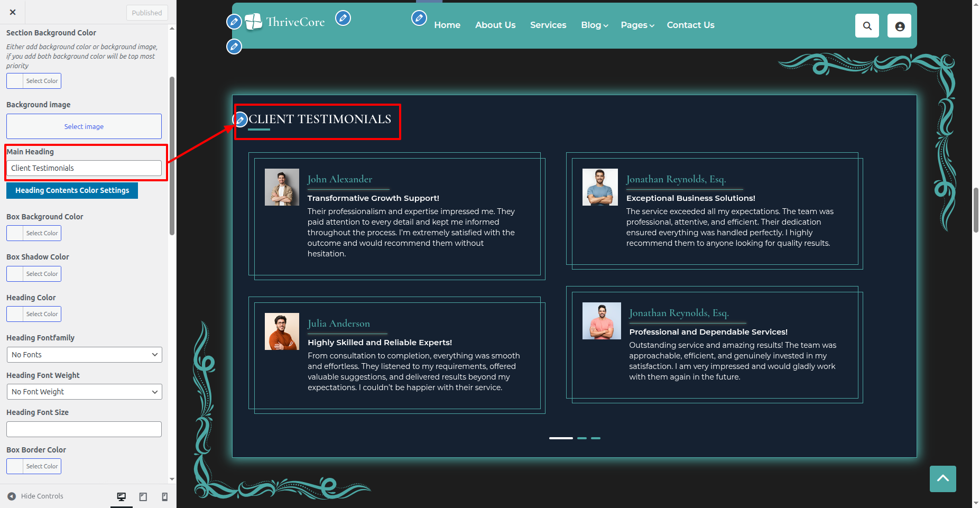The image size is (980, 508).
Task: Hide the Customizer controls
Action: tap(35, 496)
